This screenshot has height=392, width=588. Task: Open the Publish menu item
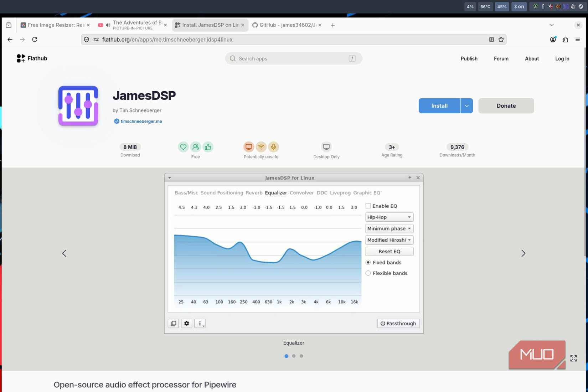469,58
